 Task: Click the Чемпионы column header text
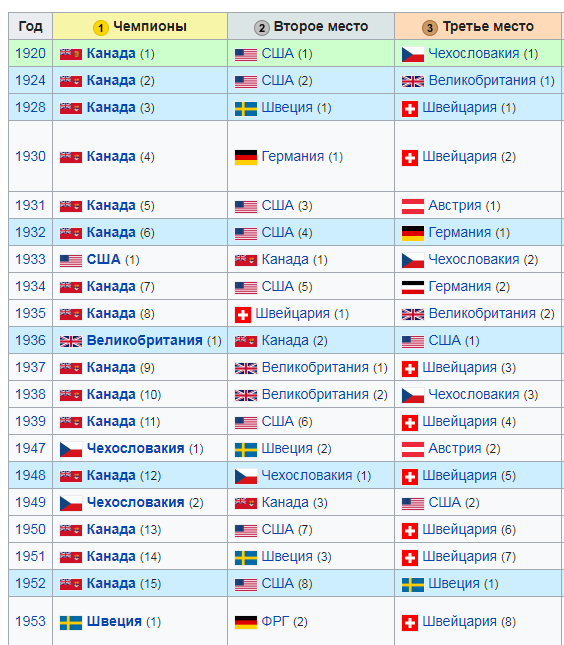pos(150,26)
